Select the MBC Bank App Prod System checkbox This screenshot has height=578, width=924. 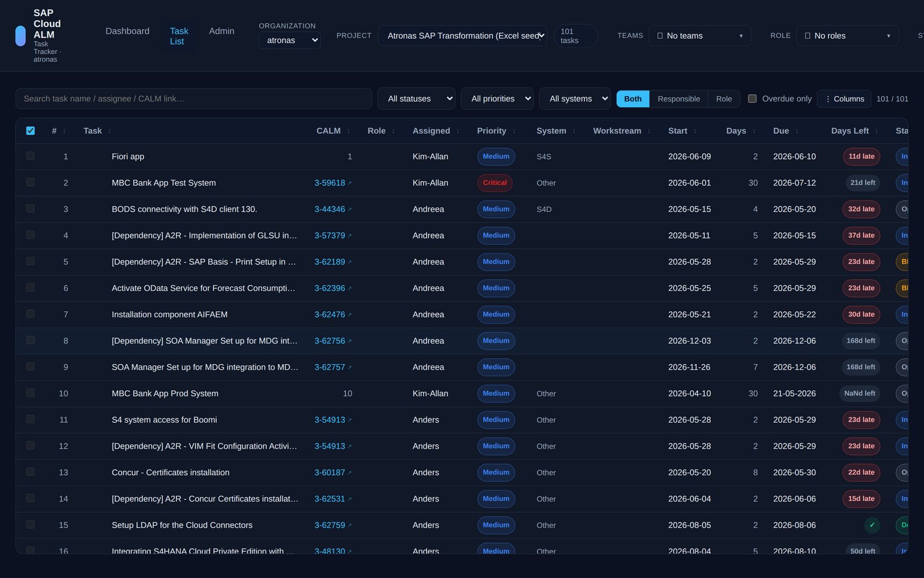click(x=30, y=393)
